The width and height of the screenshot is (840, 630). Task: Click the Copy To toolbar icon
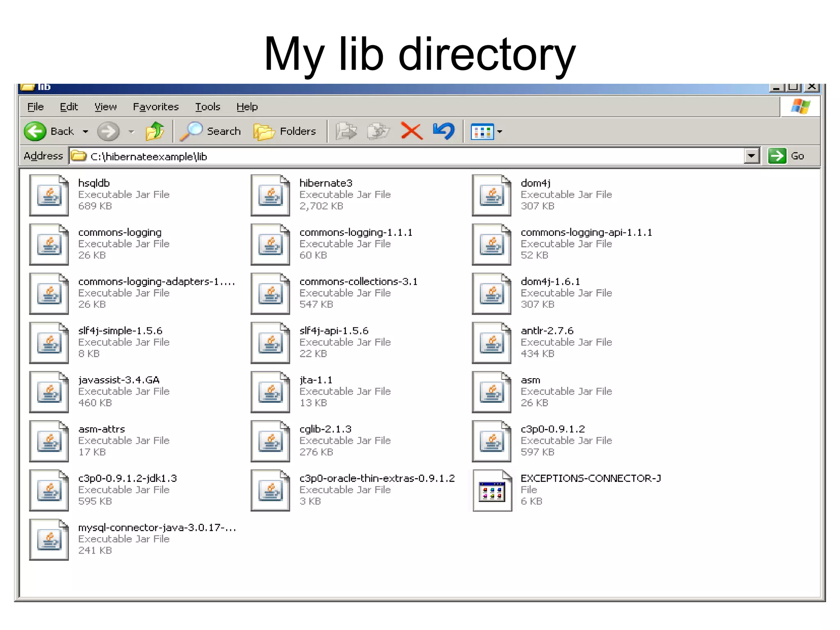coord(378,132)
